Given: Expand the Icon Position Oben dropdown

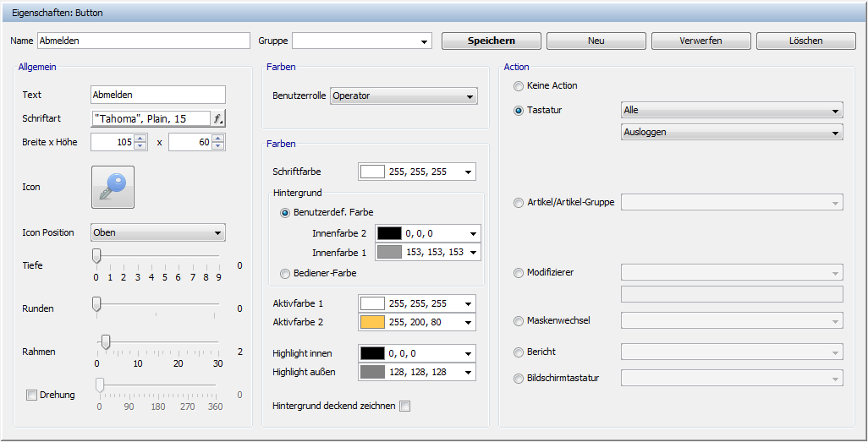Looking at the screenshot, I should pos(157,233).
